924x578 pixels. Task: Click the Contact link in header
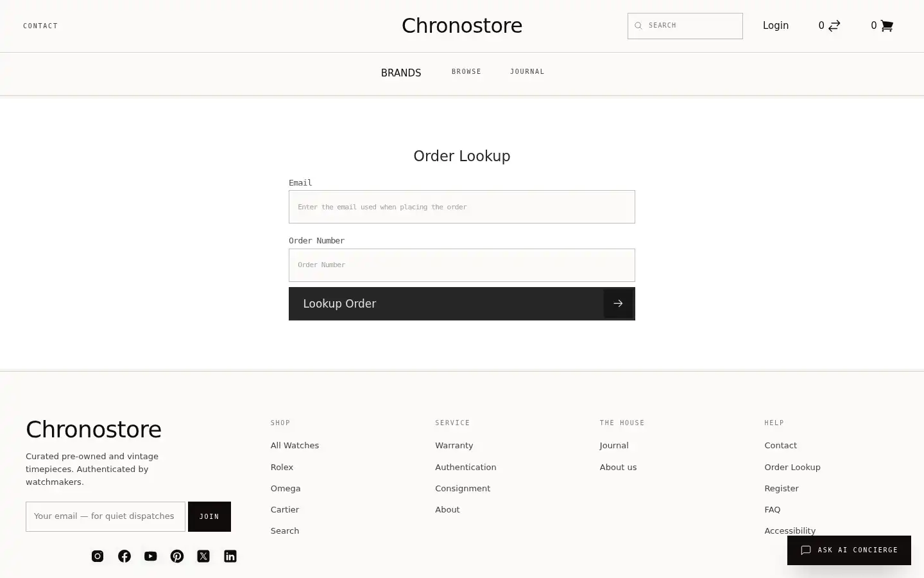tap(40, 26)
